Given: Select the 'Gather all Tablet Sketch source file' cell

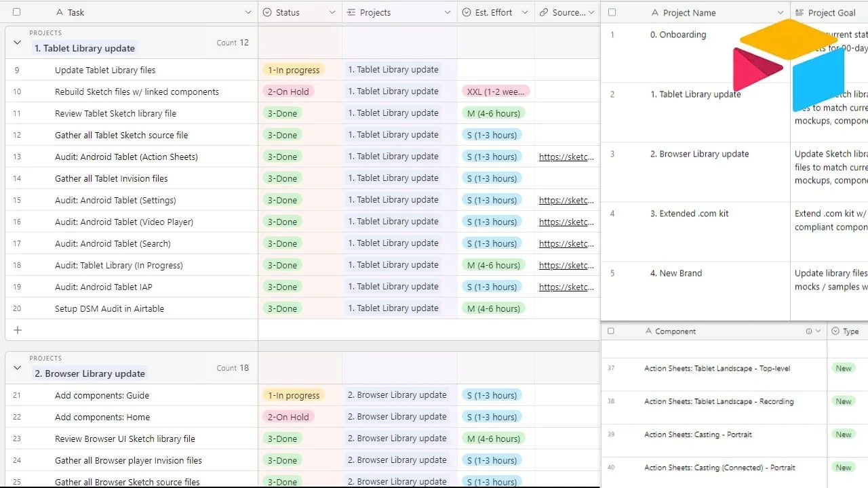Looking at the screenshot, I should click(132, 135).
